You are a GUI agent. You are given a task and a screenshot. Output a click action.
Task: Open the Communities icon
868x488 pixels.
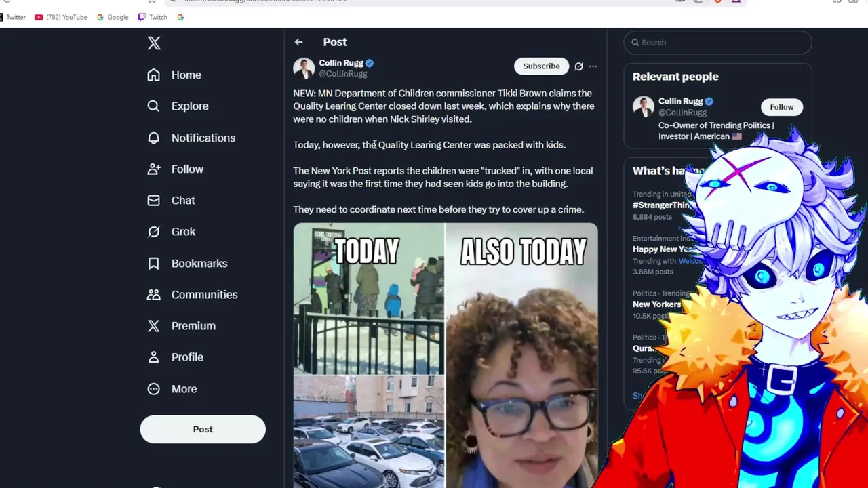click(154, 294)
